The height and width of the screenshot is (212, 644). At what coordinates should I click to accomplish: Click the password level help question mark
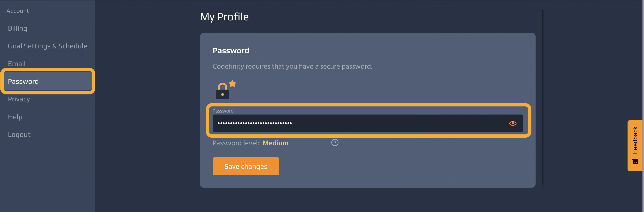point(335,143)
